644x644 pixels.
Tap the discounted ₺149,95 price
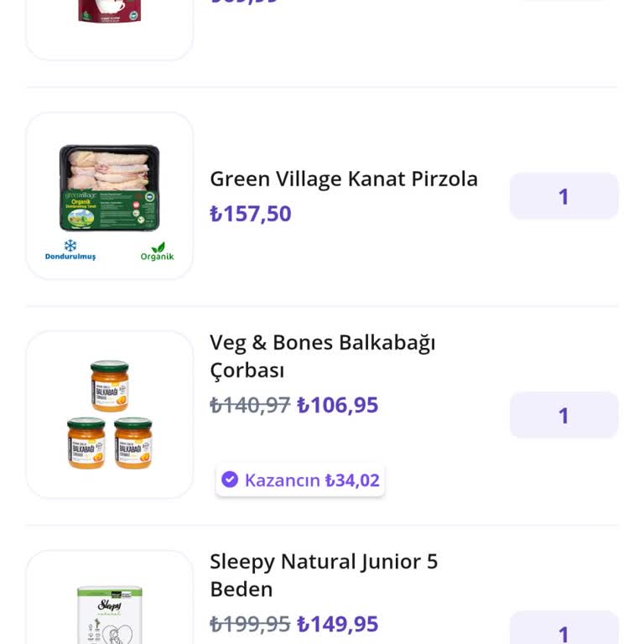pyautogui.click(x=338, y=625)
